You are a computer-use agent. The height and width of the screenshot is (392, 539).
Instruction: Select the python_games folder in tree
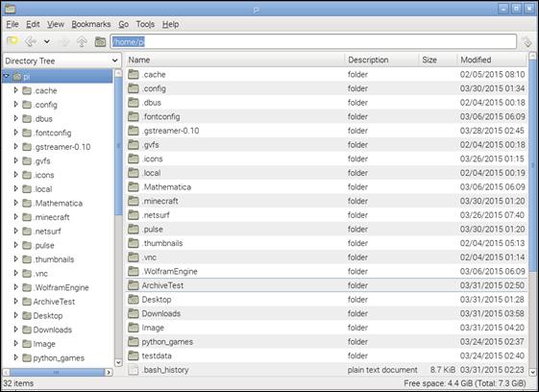click(x=59, y=358)
